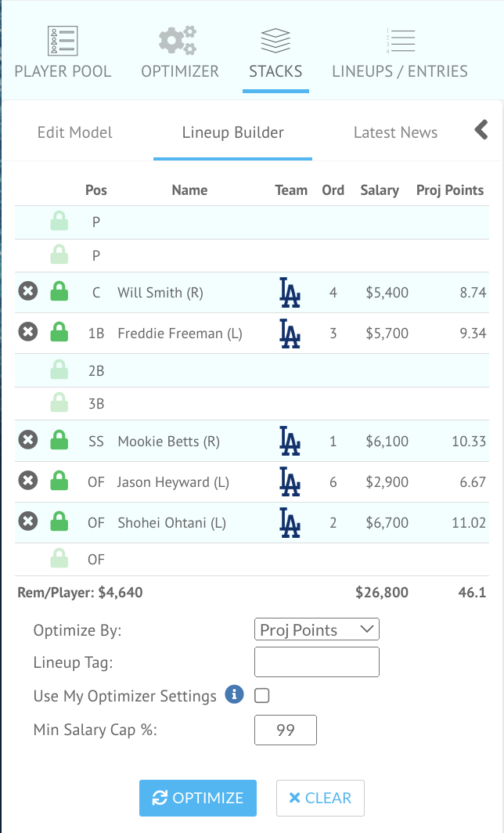Click the Clear button

click(x=320, y=798)
